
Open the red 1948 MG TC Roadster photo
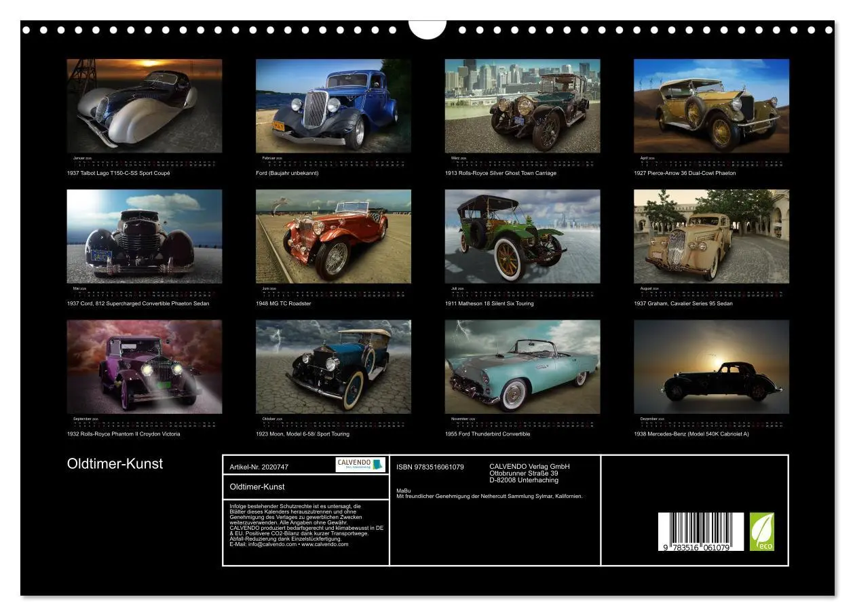click(333, 236)
